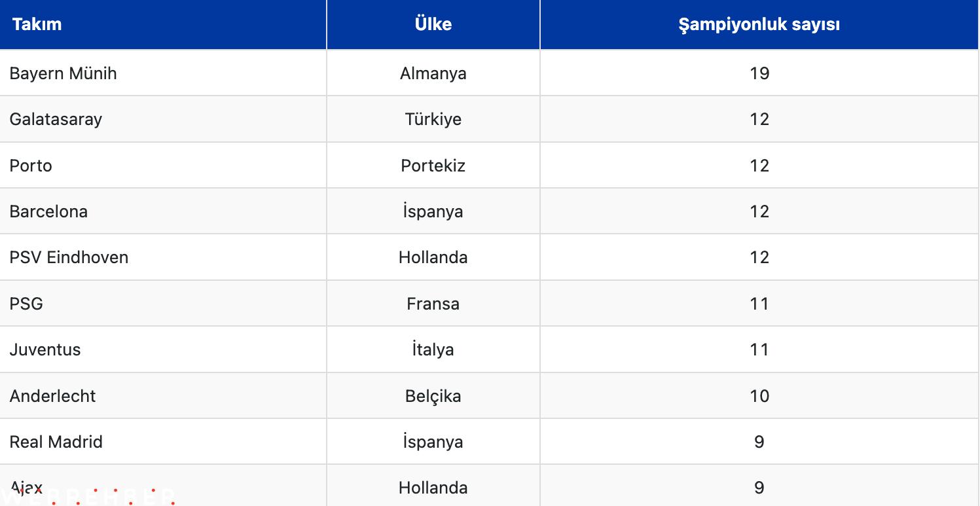Viewport: 980px width, 506px height.
Task: Click the PSG team cell
Action: pyautogui.click(x=163, y=303)
